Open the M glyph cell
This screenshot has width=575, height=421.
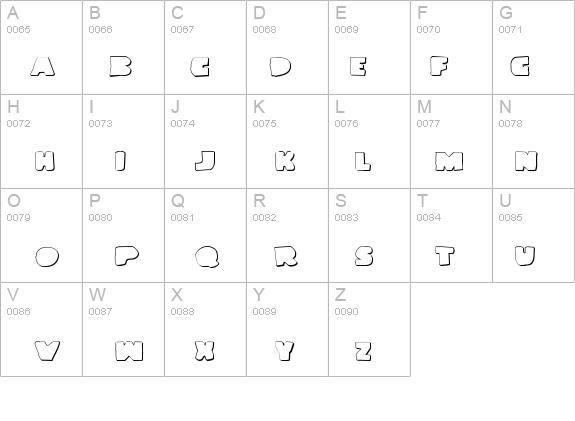click(x=451, y=142)
